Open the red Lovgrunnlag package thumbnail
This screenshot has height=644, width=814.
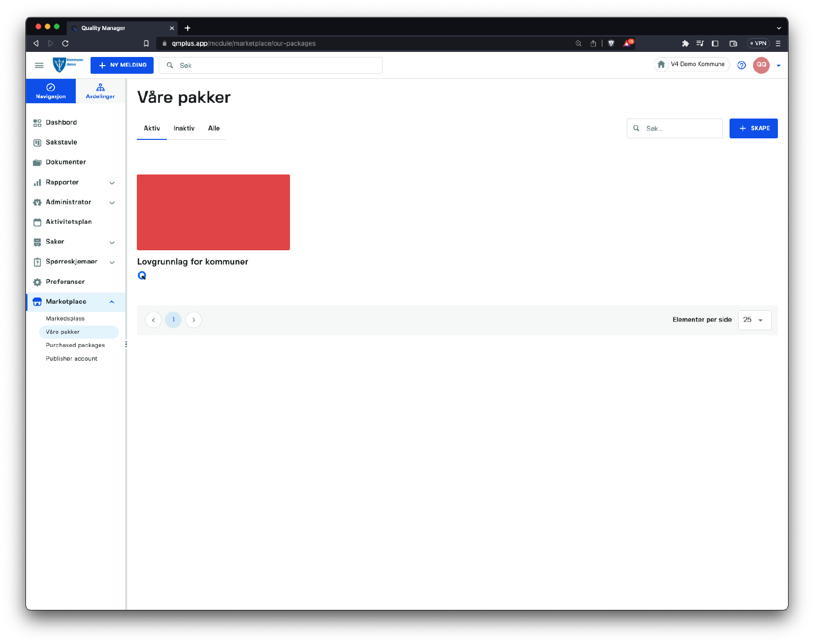pyautogui.click(x=213, y=212)
